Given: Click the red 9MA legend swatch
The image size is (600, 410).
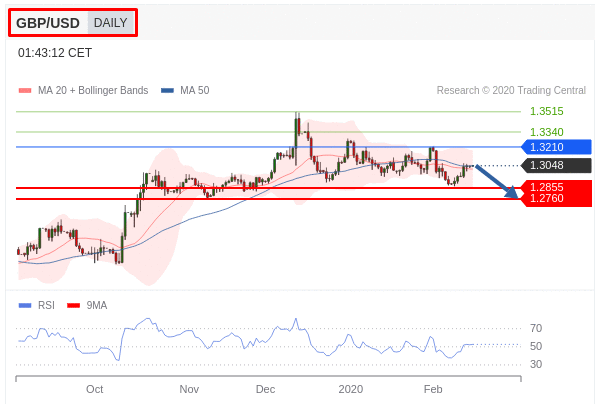Looking at the screenshot, I should click(x=73, y=305).
